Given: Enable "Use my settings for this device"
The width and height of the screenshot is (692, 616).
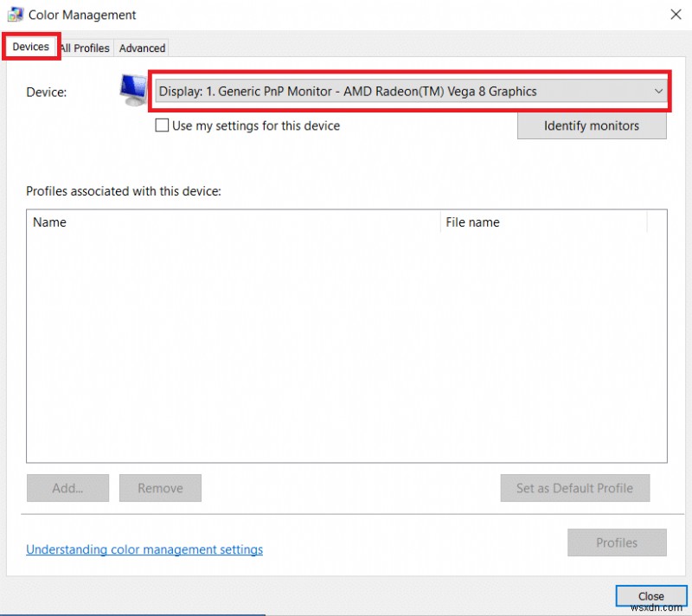Looking at the screenshot, I should [162, 125].
